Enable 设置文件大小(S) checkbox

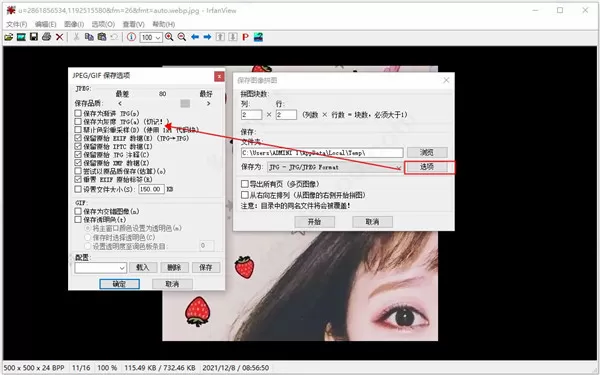pos(78,189)
